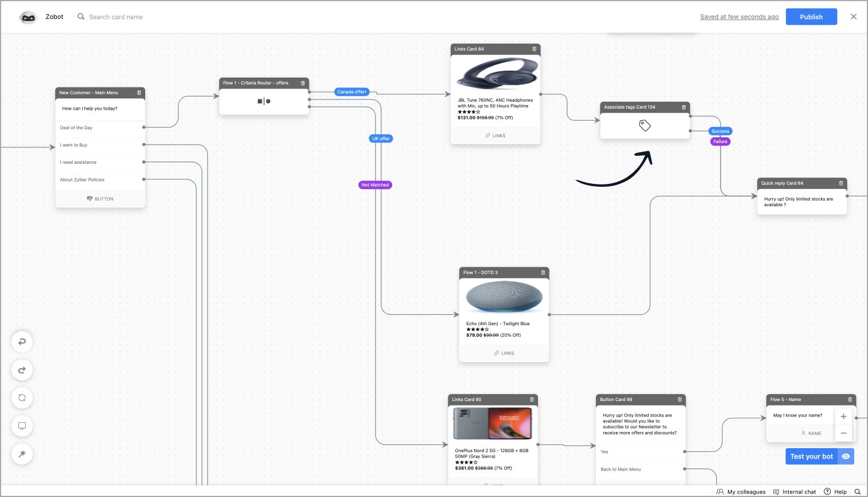Click NAME footer of Flow 5 - Name card
This screenshot has height=497, width=868.
[x=811, y=433]
